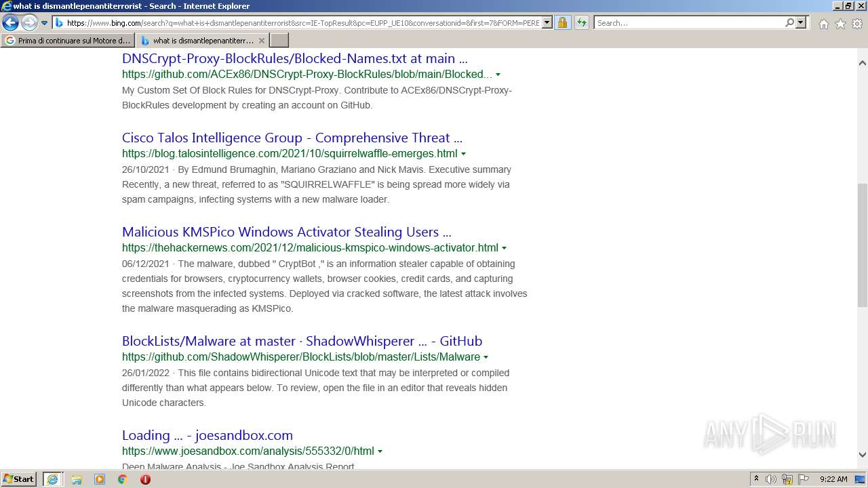868x488 pixels.
Task: Click the thehackernews.com green URL
Action: [x=310, y=248]
